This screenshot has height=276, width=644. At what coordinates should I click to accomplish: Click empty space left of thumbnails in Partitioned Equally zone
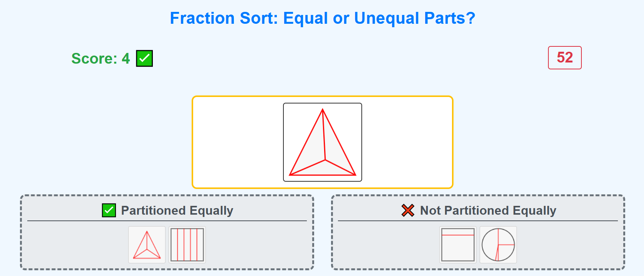[x=77, y=245]
